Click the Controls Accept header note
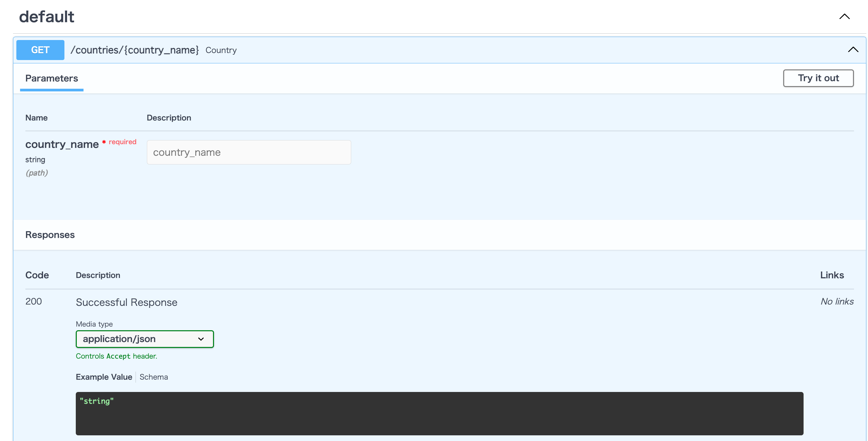The width and height of the screenshot is (868, 441). [116, 356]
